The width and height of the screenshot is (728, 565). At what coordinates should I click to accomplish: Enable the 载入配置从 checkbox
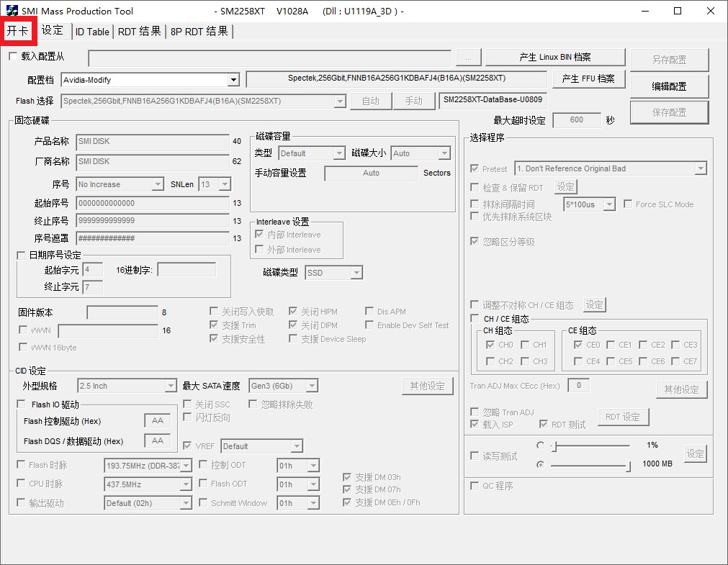point(13,56)
